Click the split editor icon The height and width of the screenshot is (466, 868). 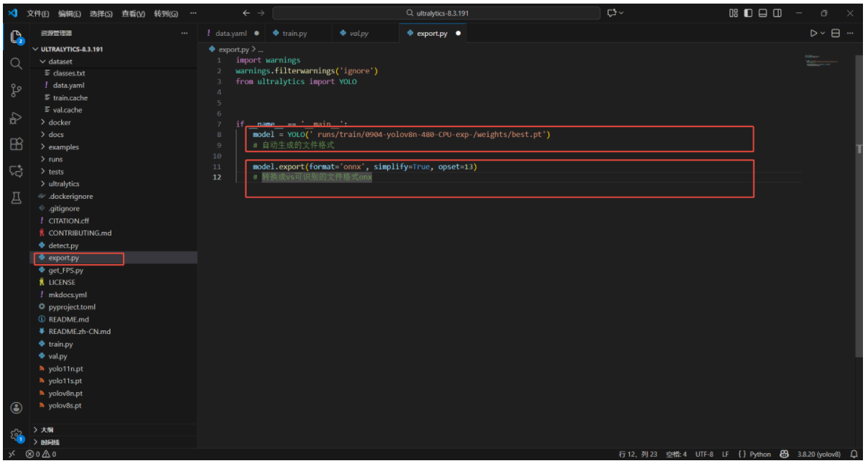(836, 33)
